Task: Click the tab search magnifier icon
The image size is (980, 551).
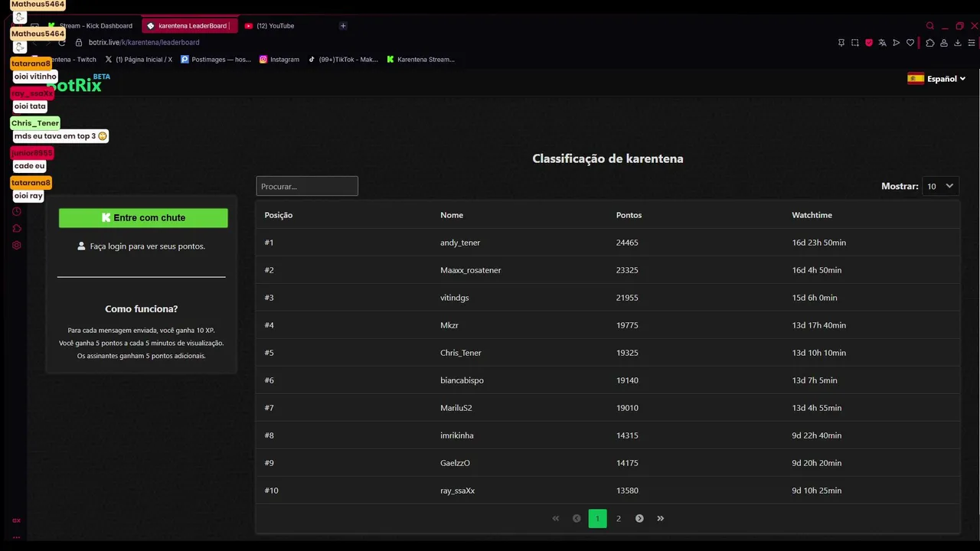Action: tap(930, 26)
